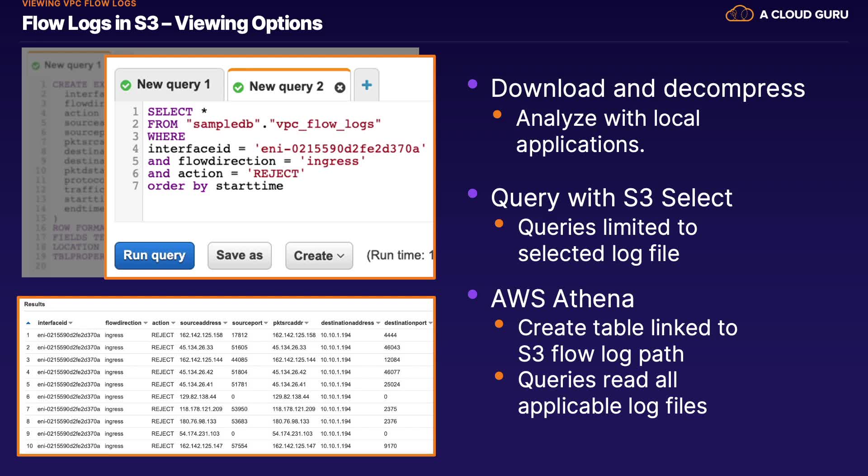
Task: Click the slide title 'Flow Logs in S3 – Viewing Options'
Action: [172, 24]
